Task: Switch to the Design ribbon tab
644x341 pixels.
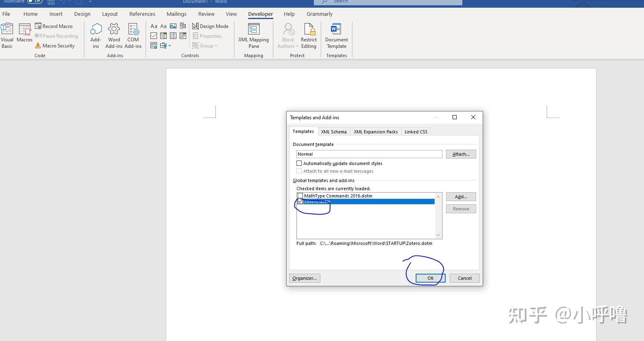Action: pyautogui.click(x=82, y=14)
